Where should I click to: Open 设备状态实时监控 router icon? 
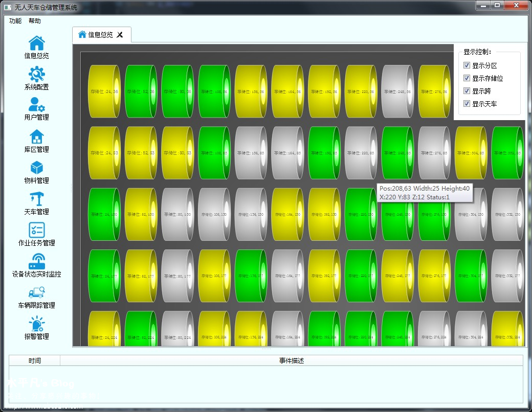pyautogui.click(x=36, y=261)
